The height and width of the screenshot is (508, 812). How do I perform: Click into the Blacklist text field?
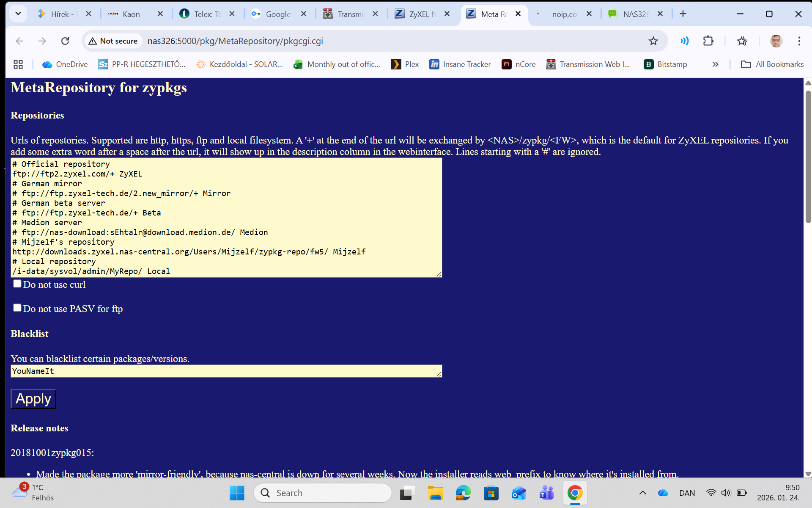point(226,371)
